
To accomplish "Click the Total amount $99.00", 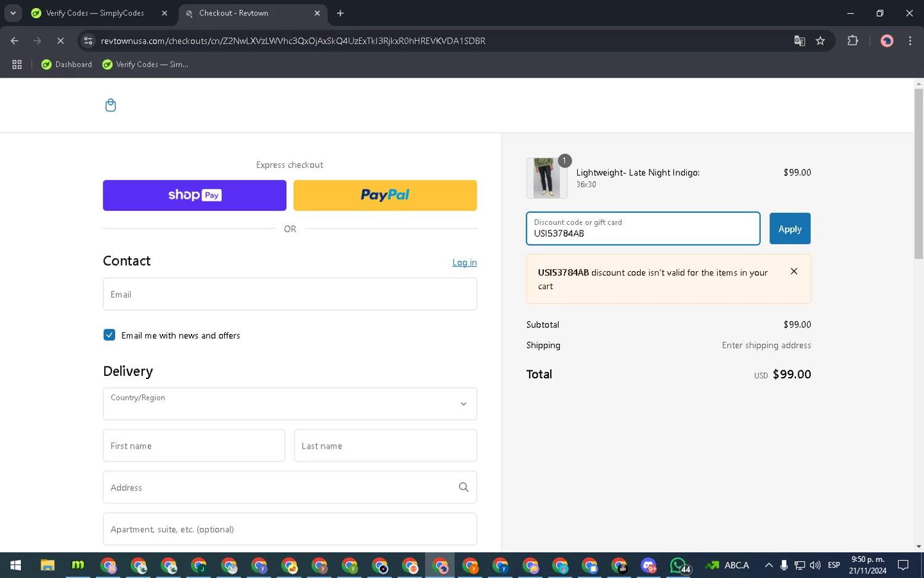I will pyautogui.click(x=792, y=374).
